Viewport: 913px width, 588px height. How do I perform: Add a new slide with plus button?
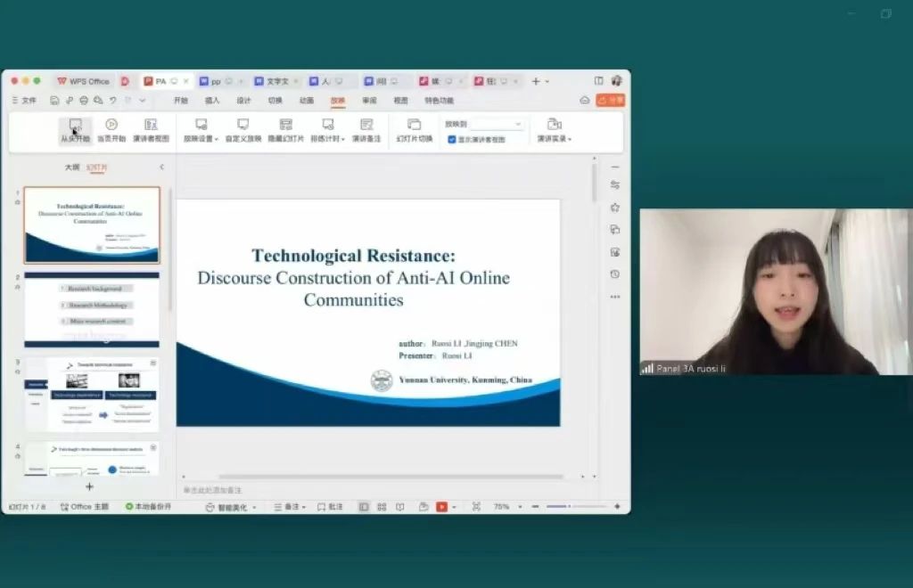pos(90,486)
